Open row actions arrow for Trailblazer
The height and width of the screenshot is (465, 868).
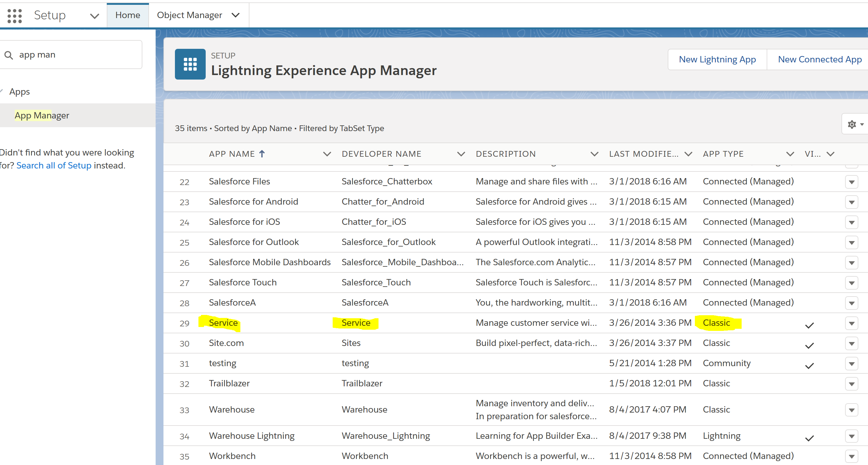click(x=851, y=384)
